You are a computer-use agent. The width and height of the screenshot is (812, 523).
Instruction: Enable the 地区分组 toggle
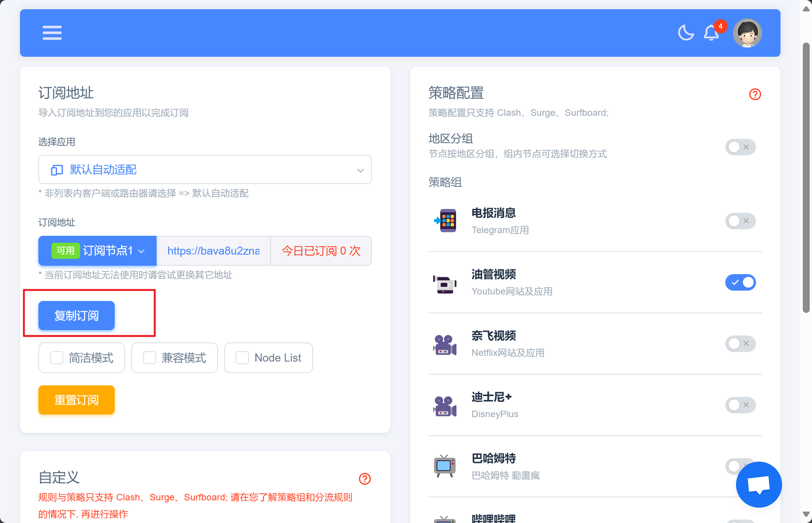[x=740, y=147]
